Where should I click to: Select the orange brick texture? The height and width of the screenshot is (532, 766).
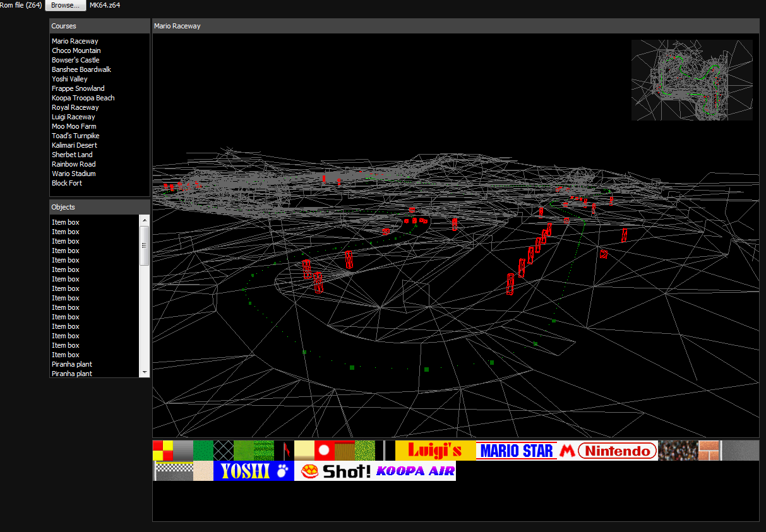[x=709, y=451]
